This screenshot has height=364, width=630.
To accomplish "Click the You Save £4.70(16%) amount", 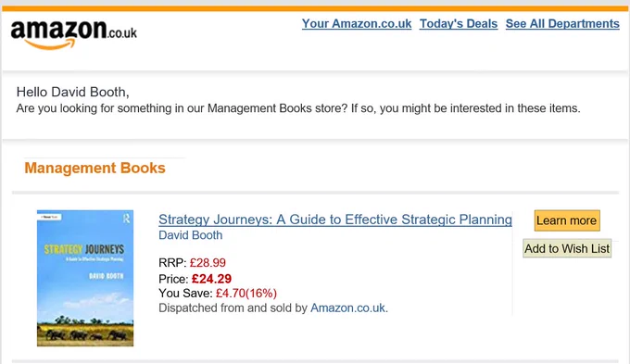I will click(x=246, y=294).
